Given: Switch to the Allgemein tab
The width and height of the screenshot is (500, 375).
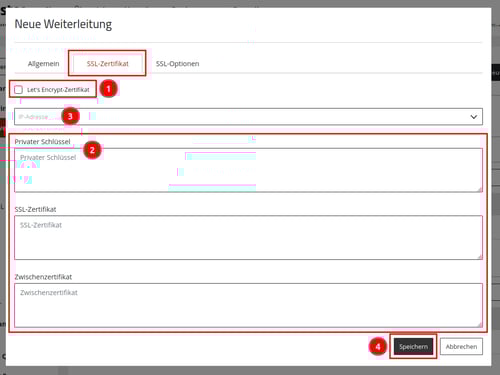Looking at the screenshot, I should [43, 64].
